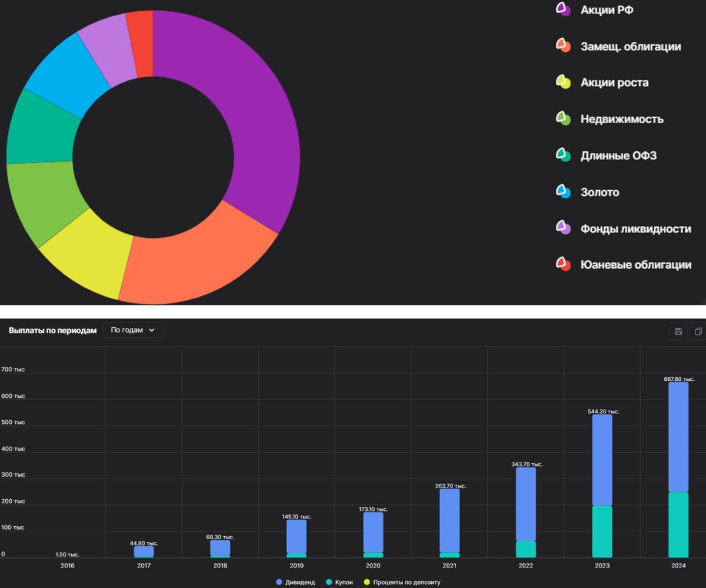Click the 145.10 тыс. value label

click(297, 516)
